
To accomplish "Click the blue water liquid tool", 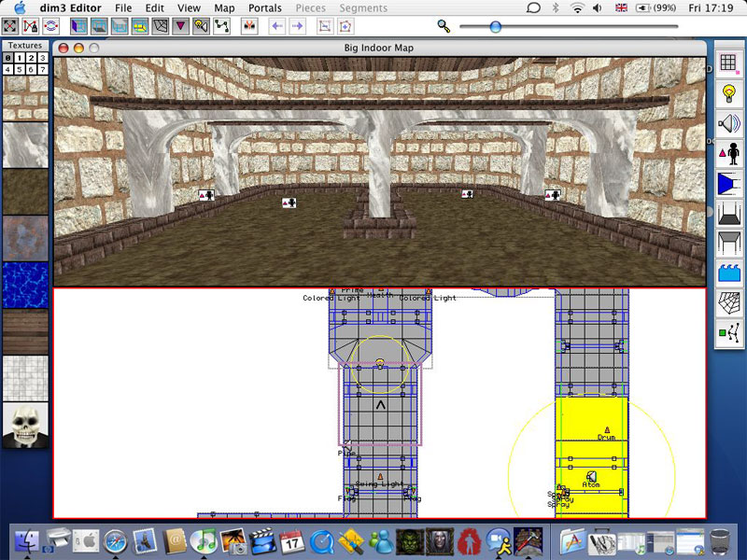I will (728, 272).
